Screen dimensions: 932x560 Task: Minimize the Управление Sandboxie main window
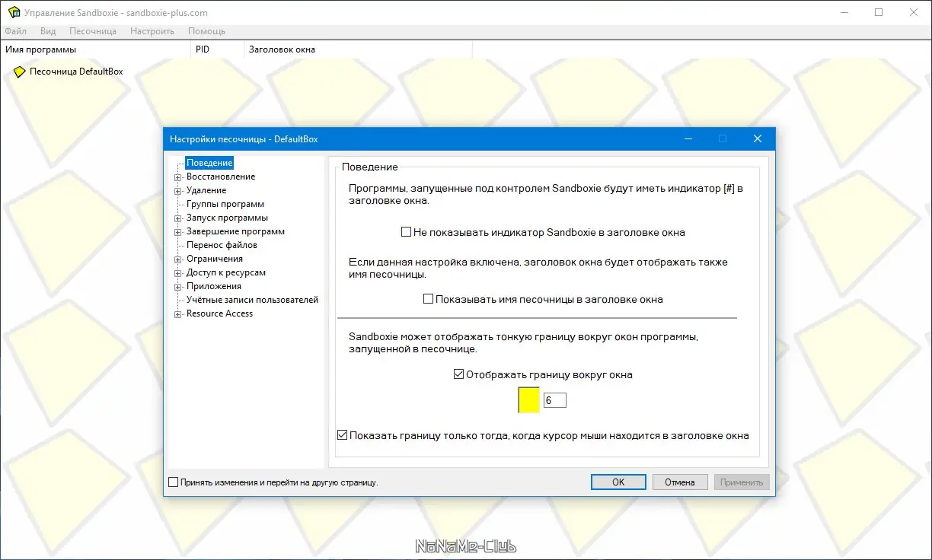(x=844, y=12)
